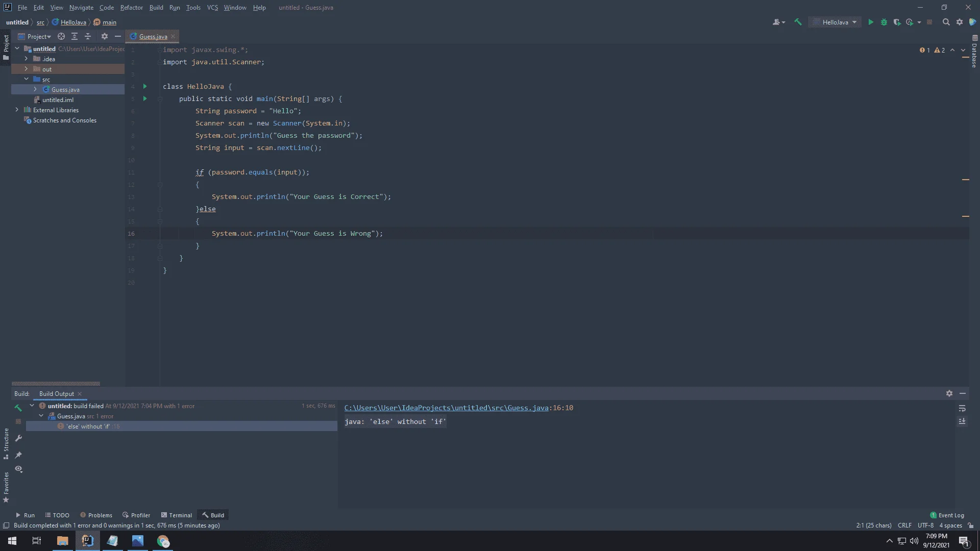Open the Navigate menu
980x551 pixels.
tap(81, 8)
